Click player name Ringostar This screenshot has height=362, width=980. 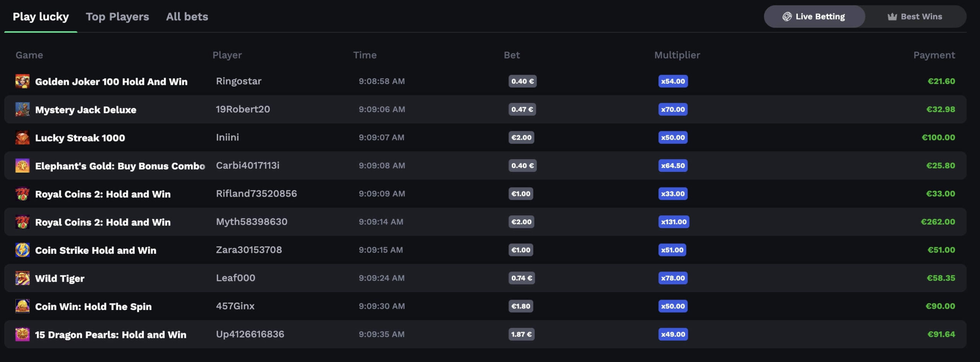pyautogui.click(x=238, y=81)
